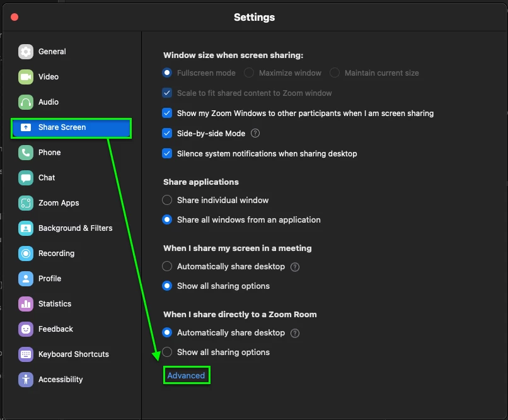Viewport: 508px width, 420px height.
Task: Select Fullscreen mode radio button
Action: [167, 73]
